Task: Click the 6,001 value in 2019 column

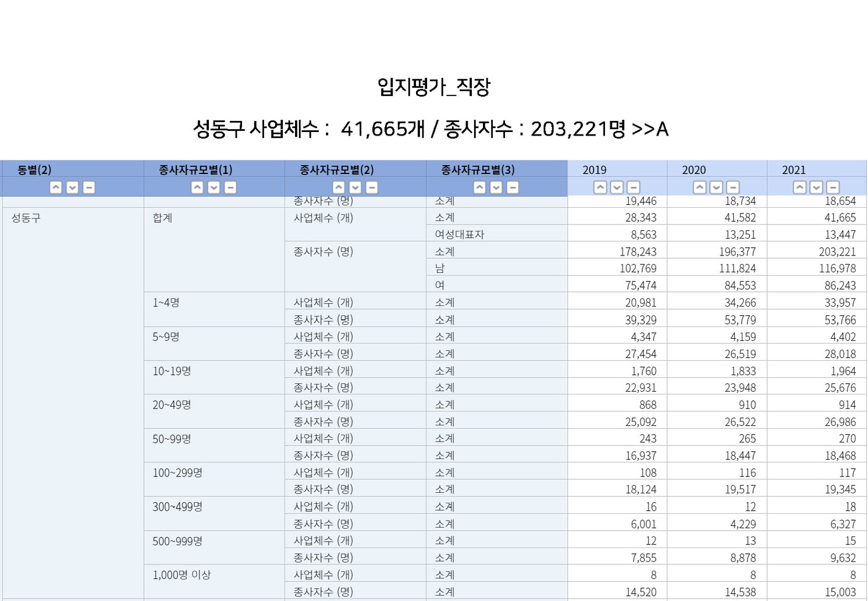Action: pos(643,524)
